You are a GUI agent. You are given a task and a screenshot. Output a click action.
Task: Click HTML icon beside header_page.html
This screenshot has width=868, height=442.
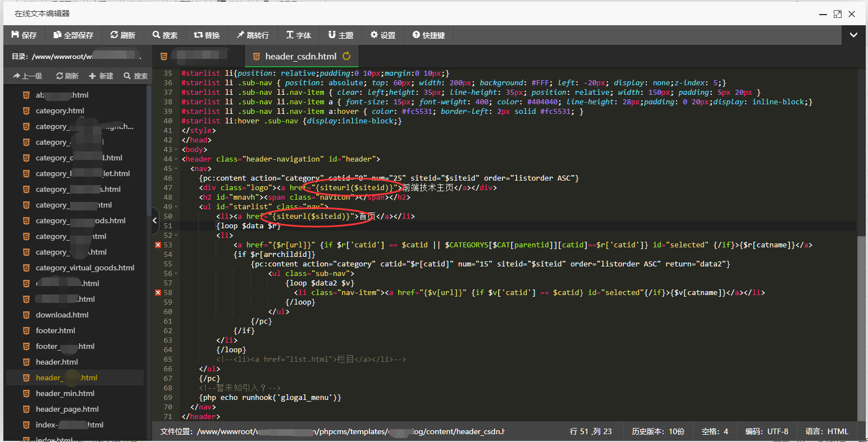pos(26,409)
